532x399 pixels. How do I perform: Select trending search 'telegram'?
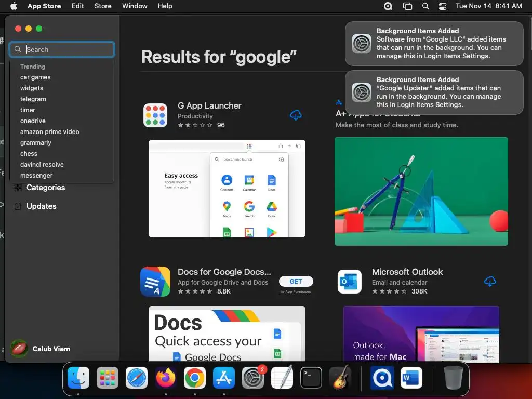coord(33,99)
